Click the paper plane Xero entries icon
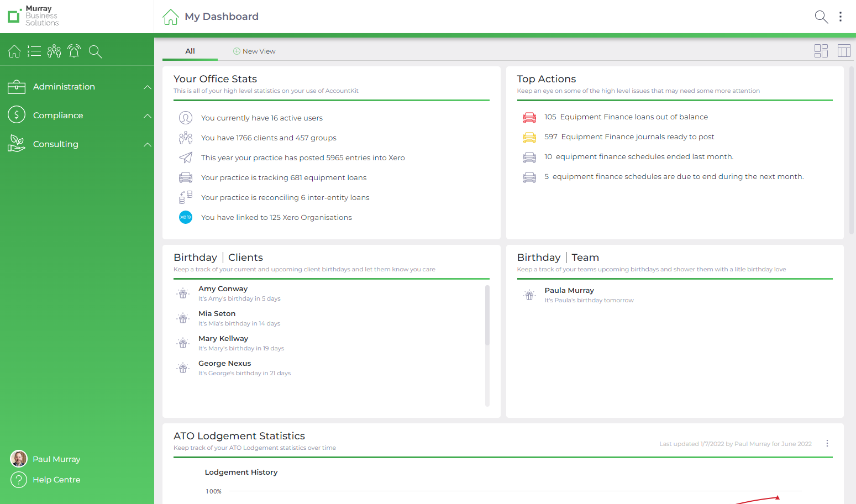 click(186, 158)
